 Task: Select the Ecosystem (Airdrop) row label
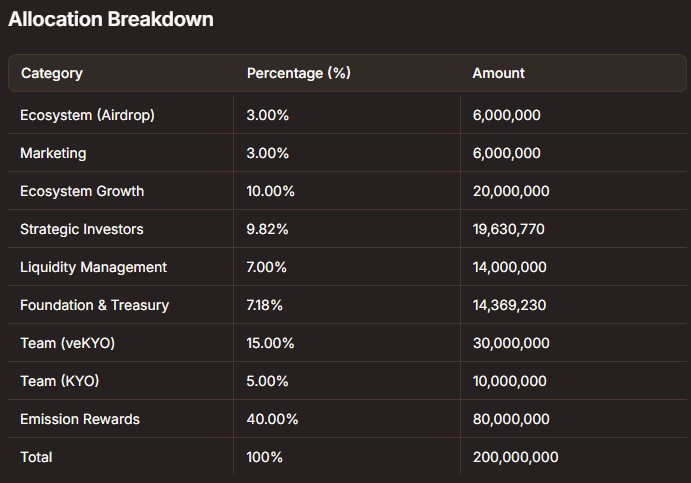coord(87,115)
